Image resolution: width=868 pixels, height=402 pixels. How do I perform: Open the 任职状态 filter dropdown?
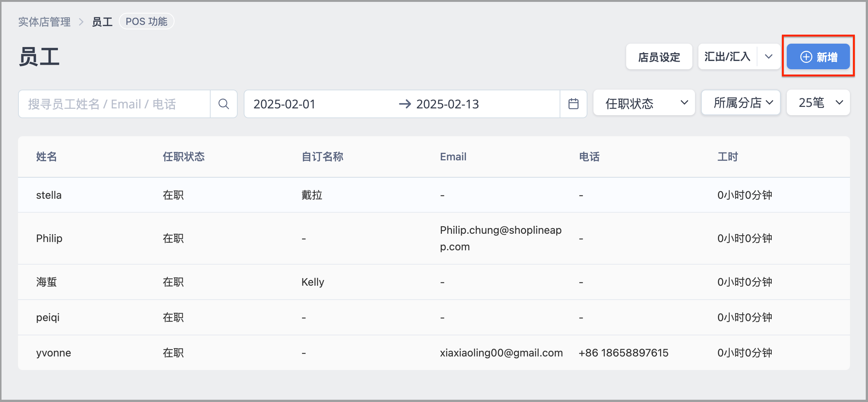(644, 103)
